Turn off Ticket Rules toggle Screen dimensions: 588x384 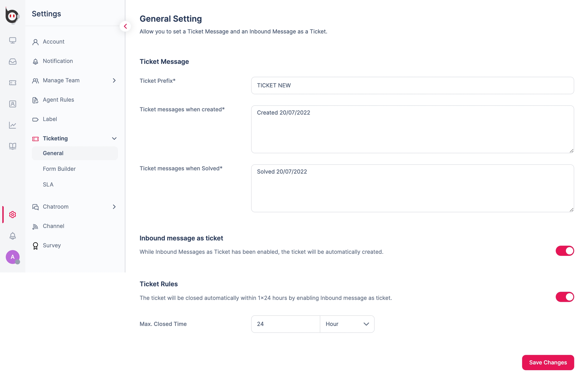coord(565,297)
